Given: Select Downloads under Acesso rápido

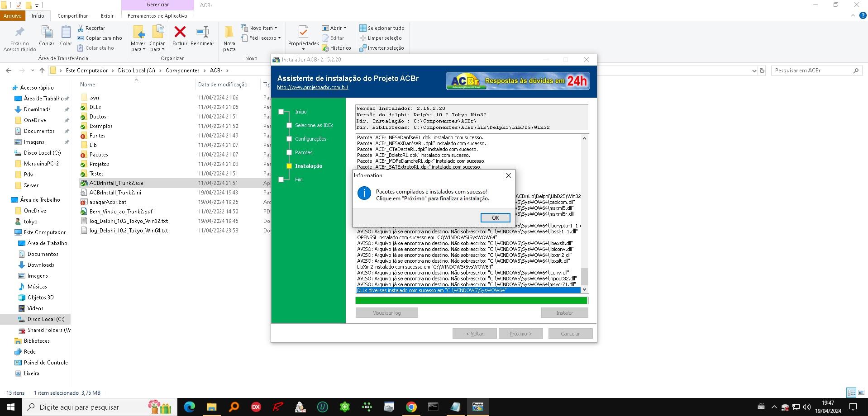Looking at the screenshot, I should pyautogui.click(x=37, y=109).
